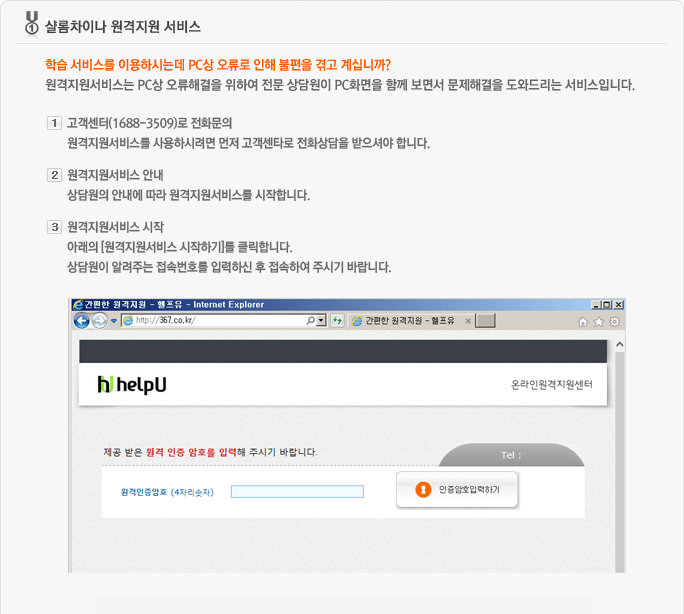Expand the address bar dropdown arrow
Image resolution: width=684 pixels, height=614 pixels.
pyautogui.click(x=321, y=321)
